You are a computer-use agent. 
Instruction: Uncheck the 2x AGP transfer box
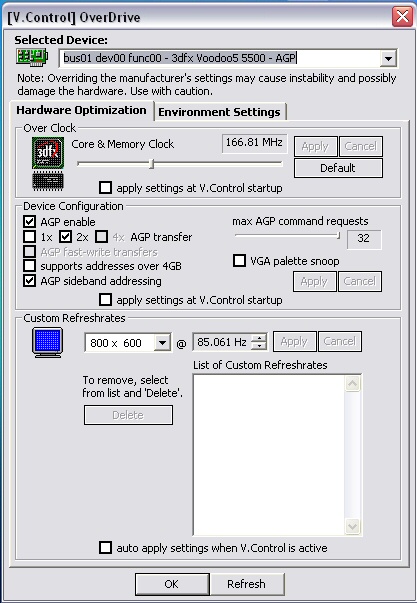[x=65, y=237]
